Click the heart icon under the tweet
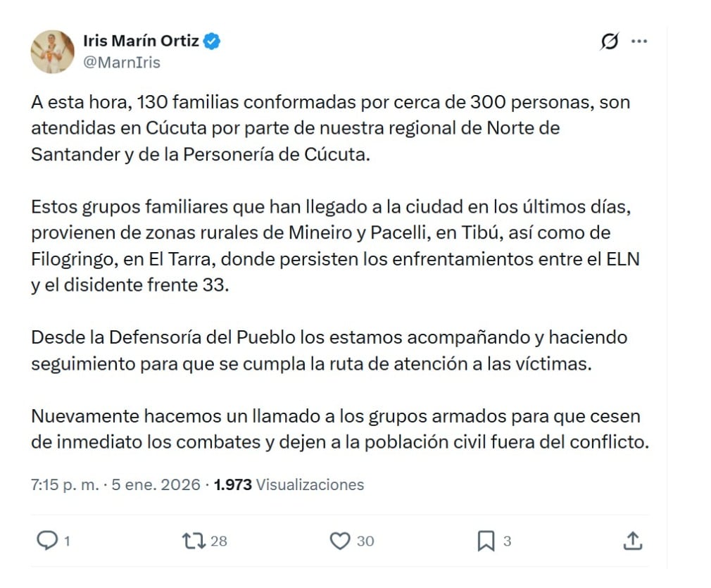711x588 pixels. pos(340,539)
